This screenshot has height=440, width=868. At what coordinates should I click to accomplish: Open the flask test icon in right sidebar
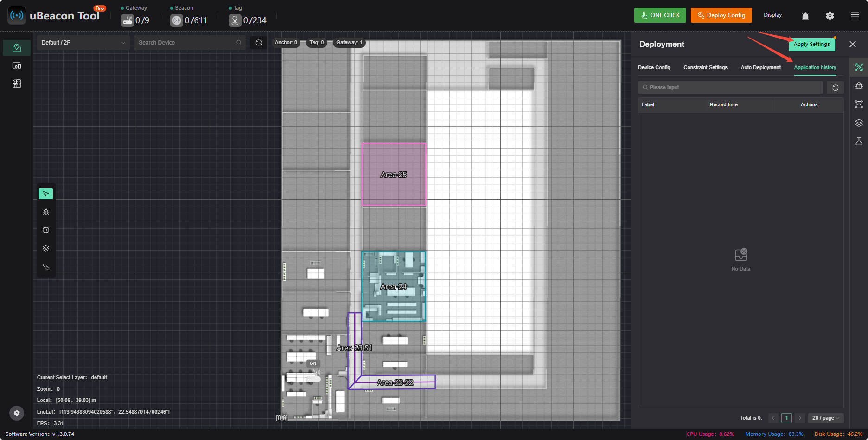[x=859, y=142]
